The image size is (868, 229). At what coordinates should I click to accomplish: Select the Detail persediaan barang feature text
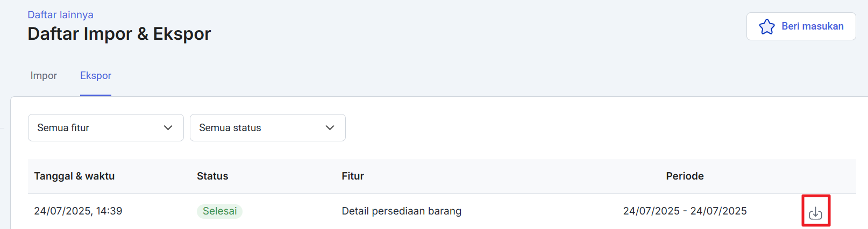point(401,211)
